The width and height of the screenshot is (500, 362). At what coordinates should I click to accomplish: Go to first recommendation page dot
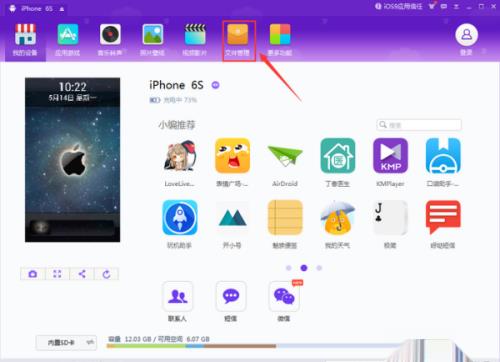coord(289,268)
